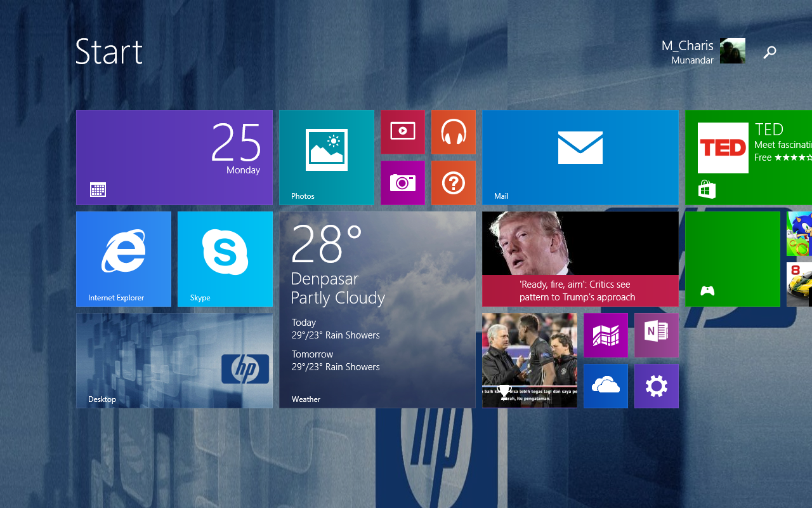Open the Store tile featuring TED
Screen dimensions: 812x508
tap(749, 157)
